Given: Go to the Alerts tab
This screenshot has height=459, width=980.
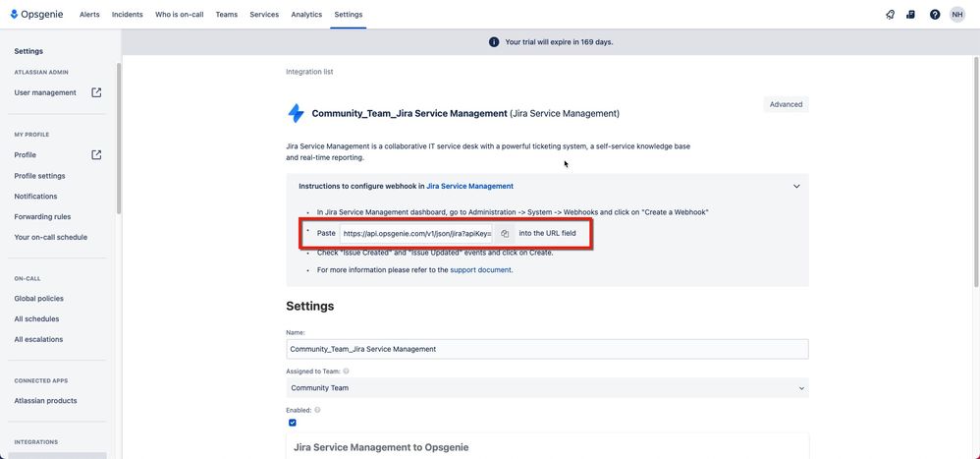Looking at the screenshot, I should pos(89,15).
